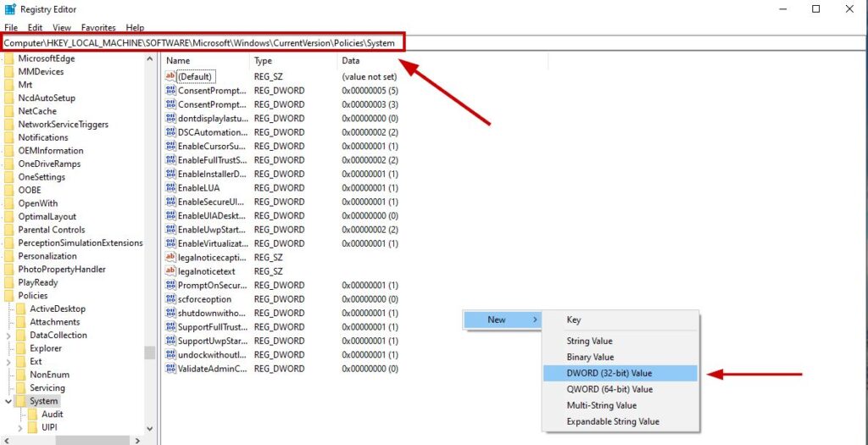This screenshot has width=868, height=445.
Task: Choose Key from New submenu
Action: 620,320
